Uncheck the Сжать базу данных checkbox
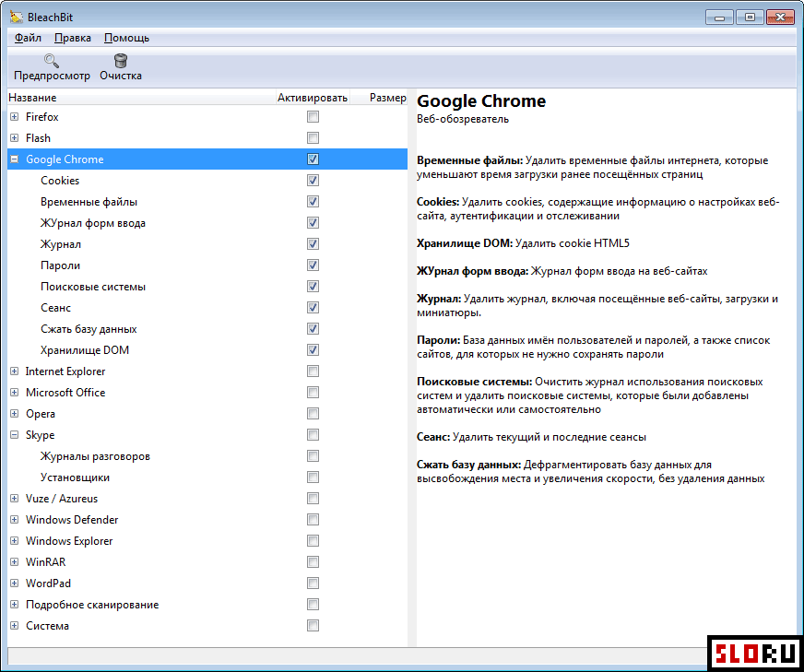The image size is (804, 672). (x=313, y=328)
